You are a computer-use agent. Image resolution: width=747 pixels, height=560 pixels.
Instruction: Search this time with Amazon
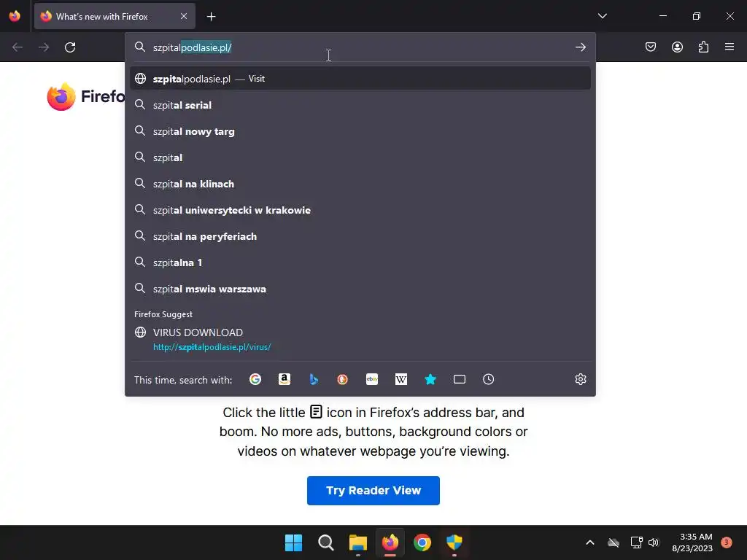click(x=285, y=379)
